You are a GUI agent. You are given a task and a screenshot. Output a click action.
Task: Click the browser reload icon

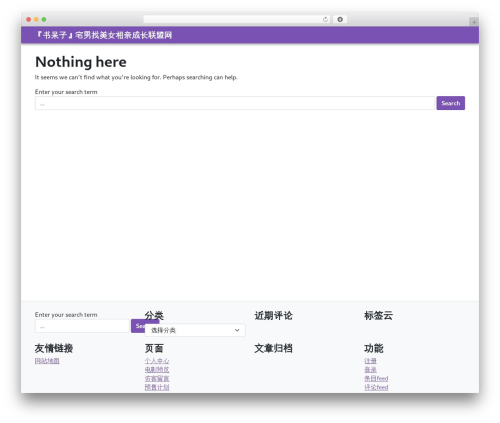click(x=325, y=19)
